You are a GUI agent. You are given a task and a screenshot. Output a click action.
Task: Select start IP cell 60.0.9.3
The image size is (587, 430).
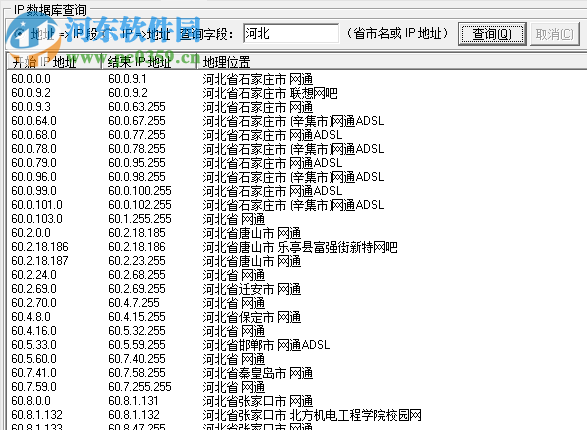point(31,107)
